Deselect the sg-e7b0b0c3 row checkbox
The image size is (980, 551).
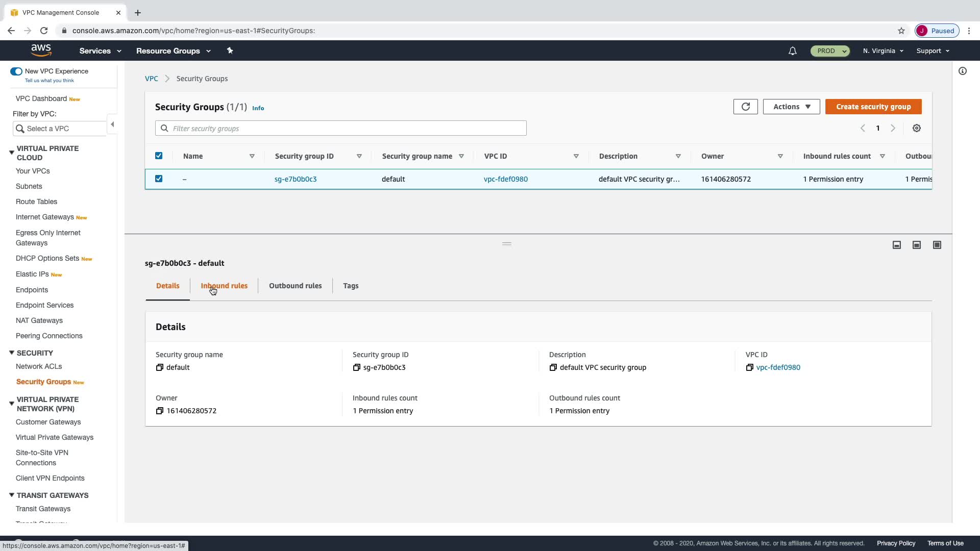click(x=159, y=179)
